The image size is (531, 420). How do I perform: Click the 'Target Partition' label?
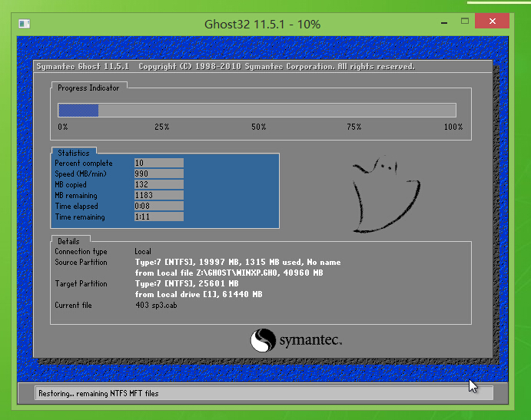81,283
